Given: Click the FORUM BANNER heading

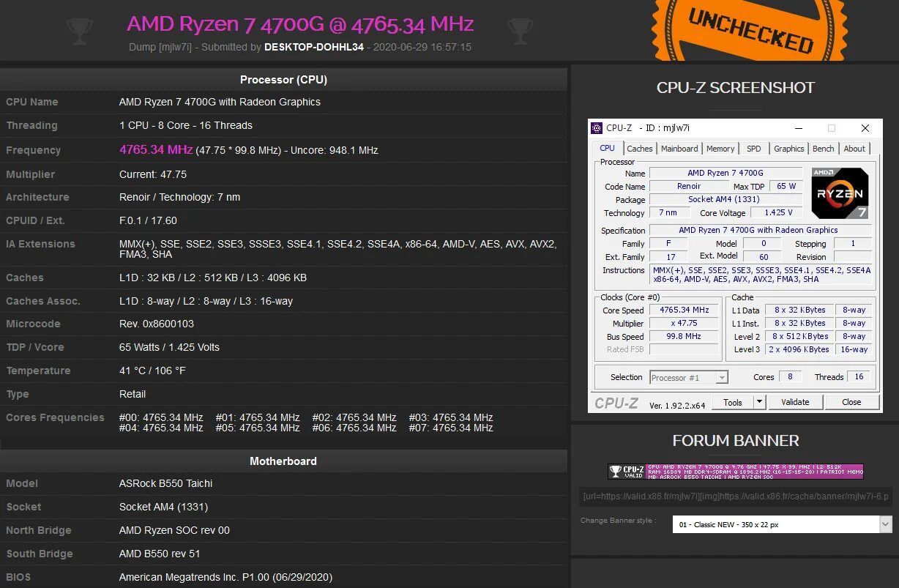Looking at the screenshot, I should point(736,440).
